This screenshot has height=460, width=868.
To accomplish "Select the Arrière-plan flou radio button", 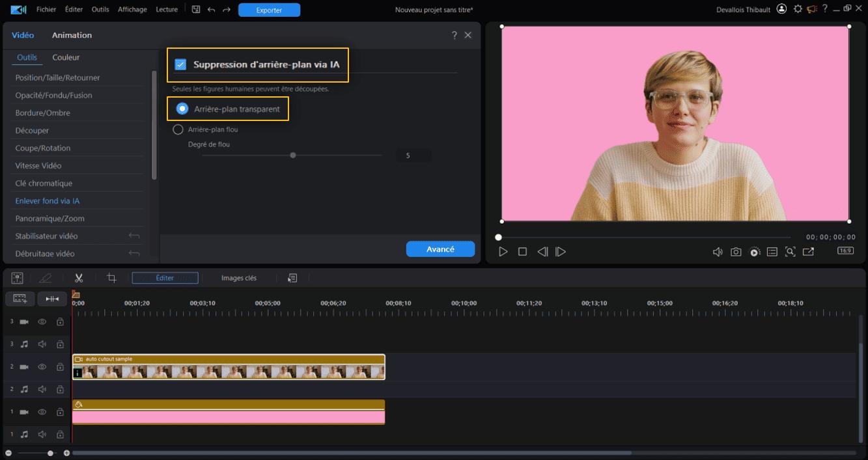I will click(x=178, y=129).
